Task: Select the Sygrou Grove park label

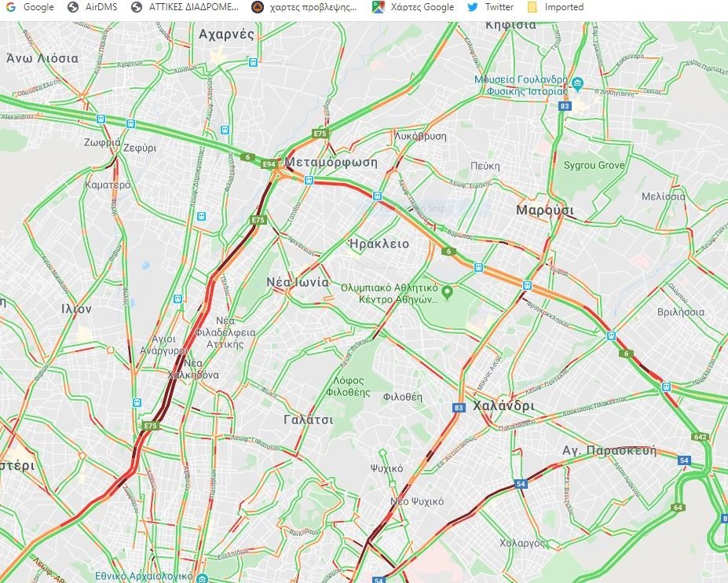Action: 594,165
